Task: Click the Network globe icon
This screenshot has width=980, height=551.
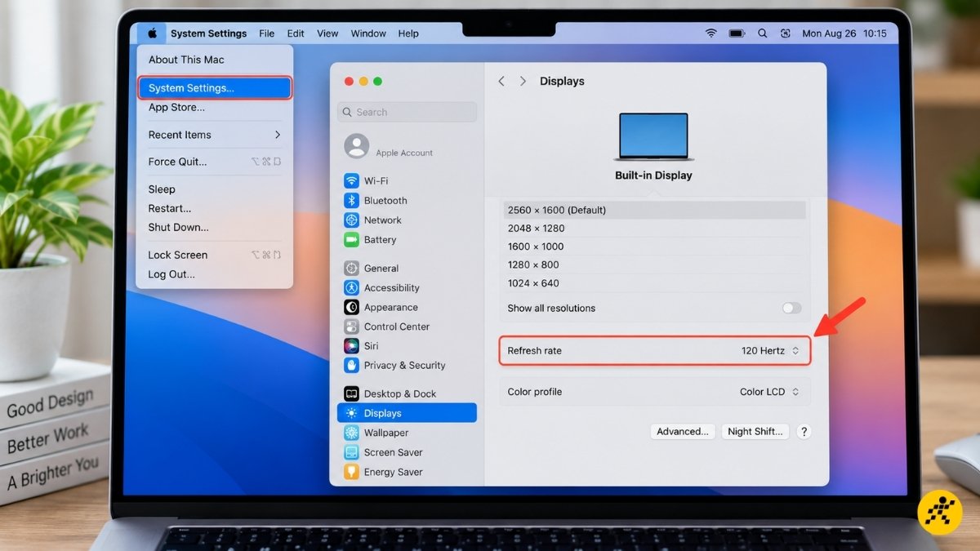Action: 351,220
